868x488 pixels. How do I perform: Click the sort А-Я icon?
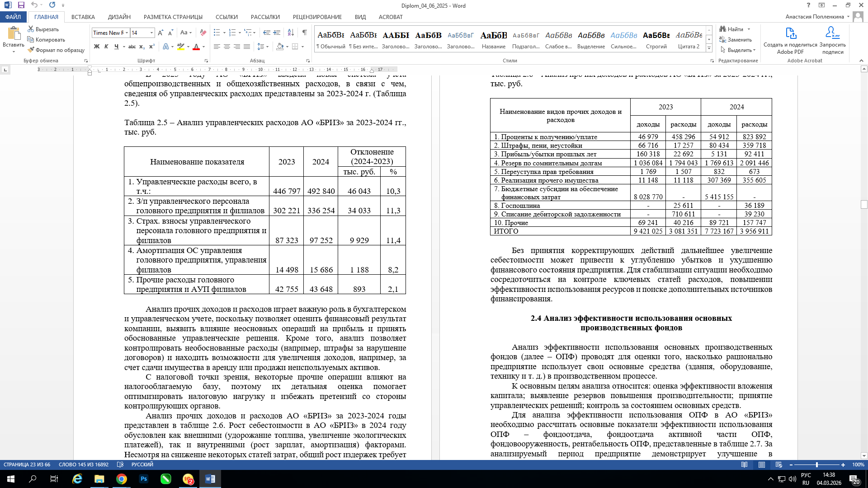tap(291, 33)
